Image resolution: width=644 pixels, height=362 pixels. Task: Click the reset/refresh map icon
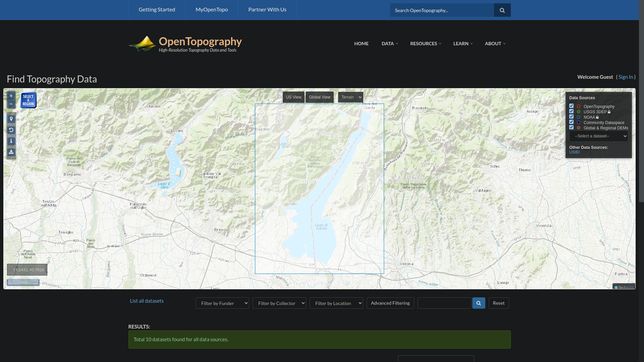pos(11,130)
